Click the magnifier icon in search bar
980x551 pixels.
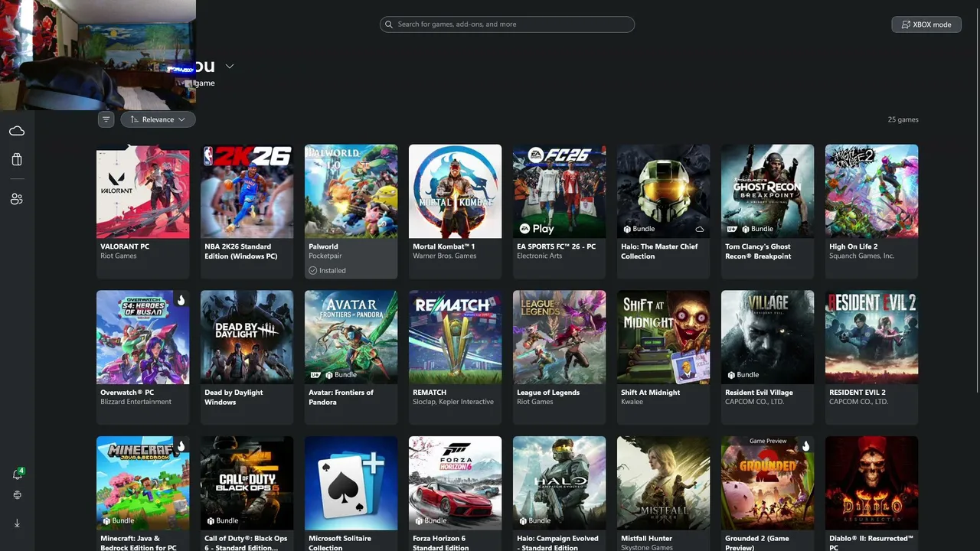(389, 24)
